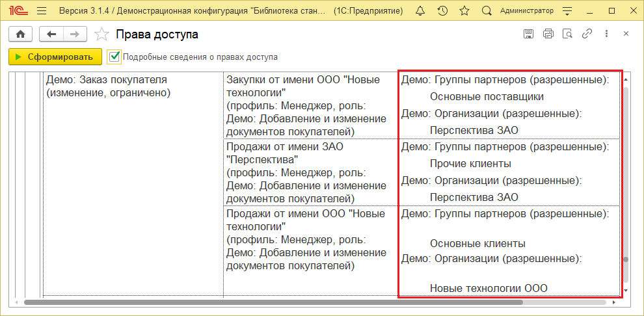Screen dimensions: 644x316
Task: Open the 1C main menu hamburger icon
Action: pyautogui.click(x=42, y=11)
